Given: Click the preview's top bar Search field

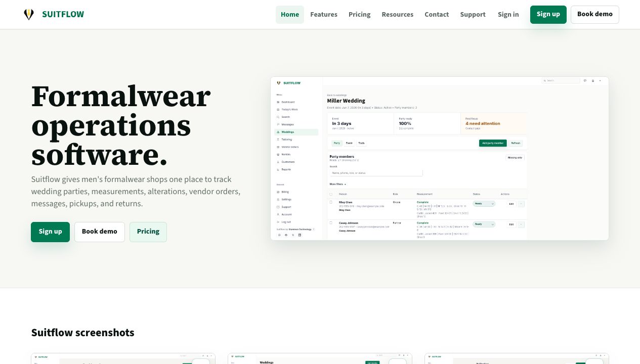Looking at the screenshot, I should (x=561, y=80).
